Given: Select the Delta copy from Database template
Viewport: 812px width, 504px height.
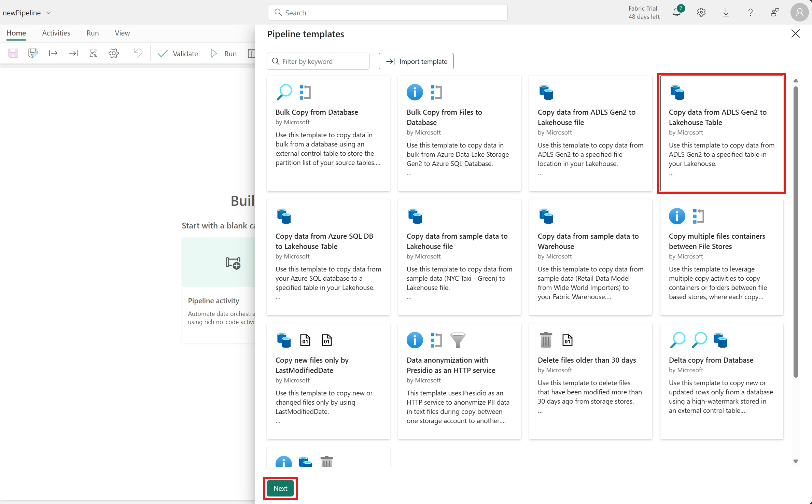Looking at the screenshot, I should [x=722, y=381].
